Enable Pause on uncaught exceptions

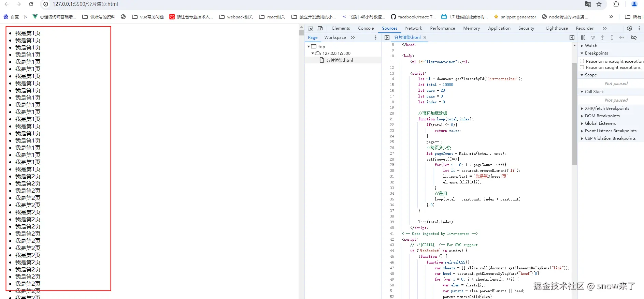582,61
